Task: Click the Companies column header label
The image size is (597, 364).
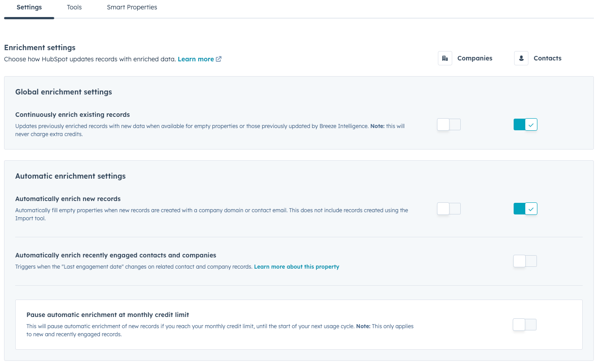Action: [x=475, y=58]
